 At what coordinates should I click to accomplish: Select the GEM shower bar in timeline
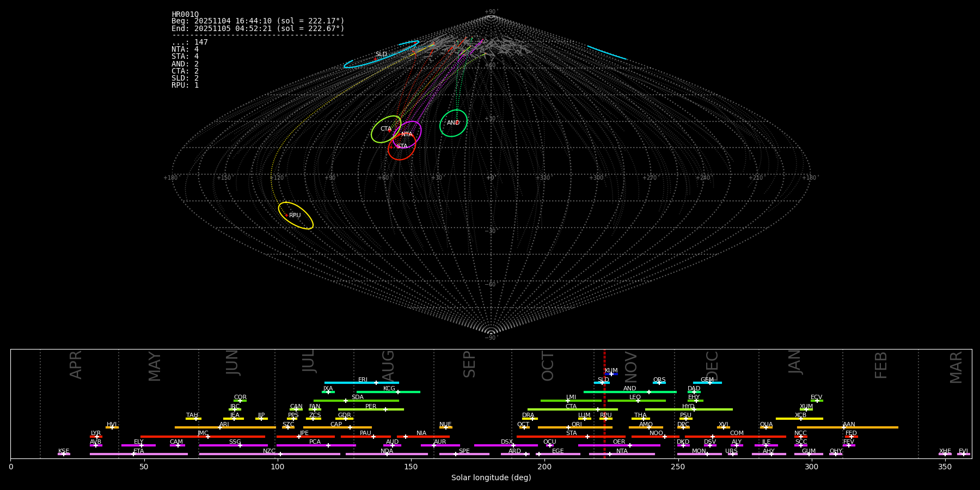[707, 383]
